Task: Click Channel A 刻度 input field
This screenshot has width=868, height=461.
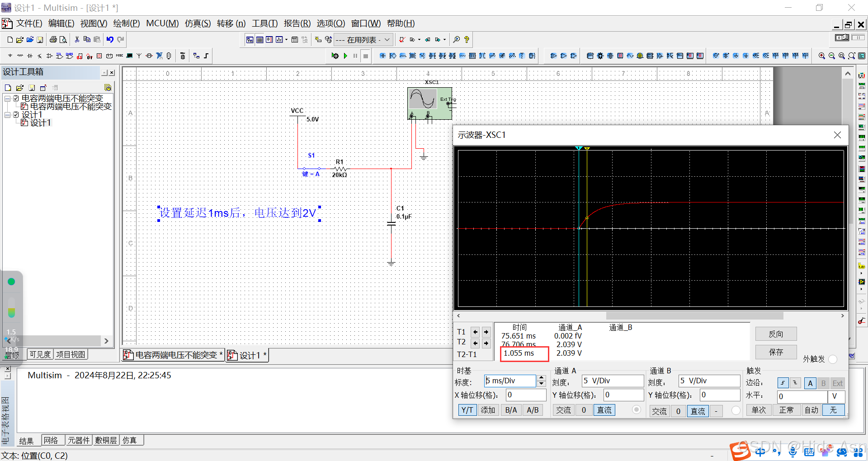Action: 613,381
